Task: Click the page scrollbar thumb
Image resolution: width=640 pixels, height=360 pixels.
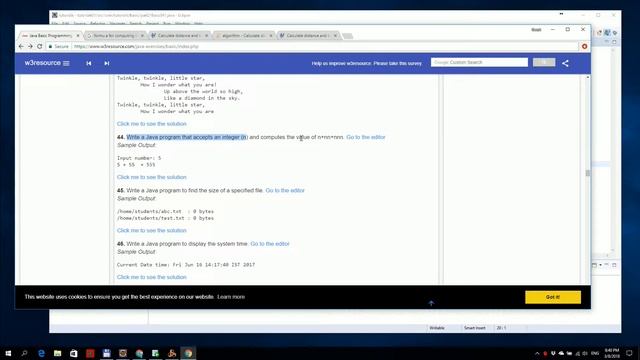Action: [588, 173]
